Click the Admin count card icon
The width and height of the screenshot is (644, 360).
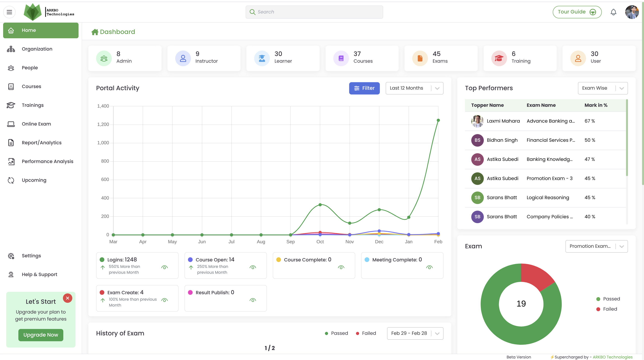pos(104,58)
